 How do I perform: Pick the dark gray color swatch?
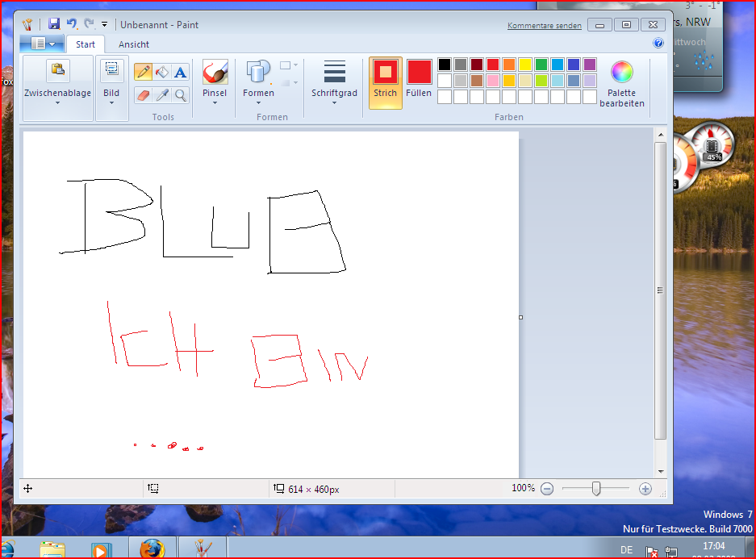pyautogui.click(x=461, y=65)
